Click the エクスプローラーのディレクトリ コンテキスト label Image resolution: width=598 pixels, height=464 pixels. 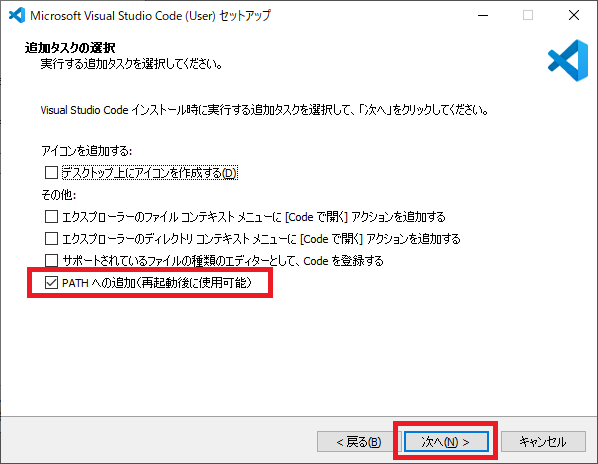point(261,239)
